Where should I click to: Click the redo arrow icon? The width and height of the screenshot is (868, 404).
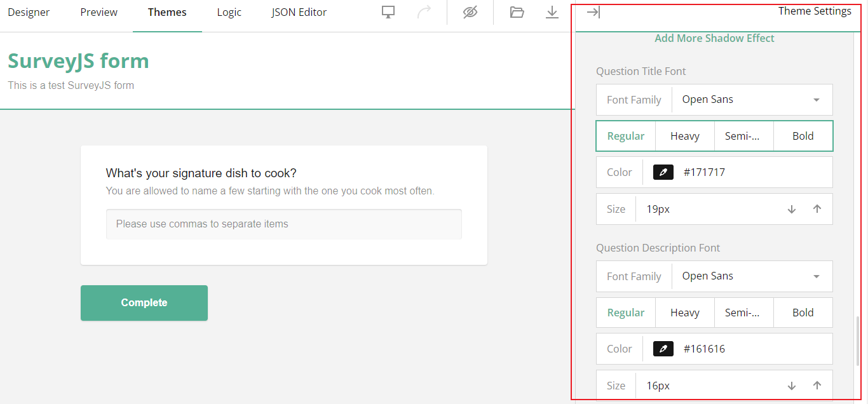coord(424,12)
